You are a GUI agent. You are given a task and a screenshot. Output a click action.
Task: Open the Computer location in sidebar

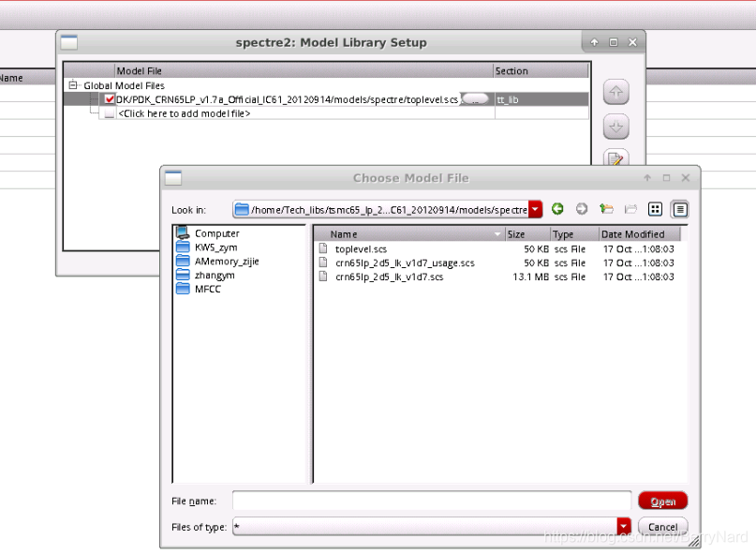(216, 233)
